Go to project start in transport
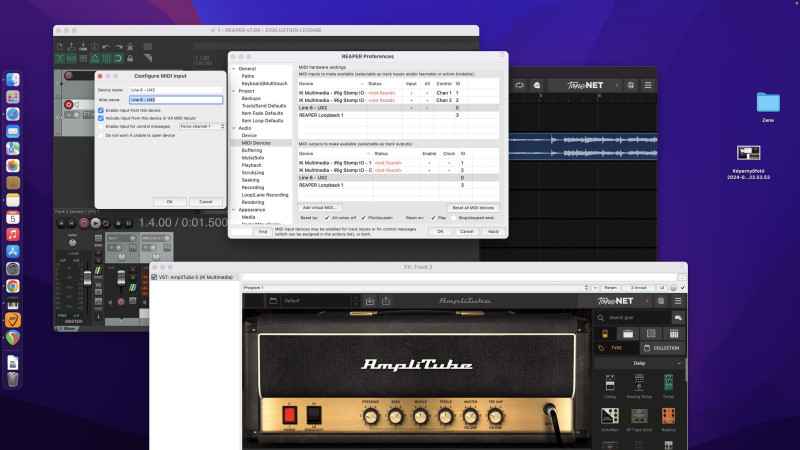The width and height of the screenshot is (800, 450). click(x=61, y=223)
